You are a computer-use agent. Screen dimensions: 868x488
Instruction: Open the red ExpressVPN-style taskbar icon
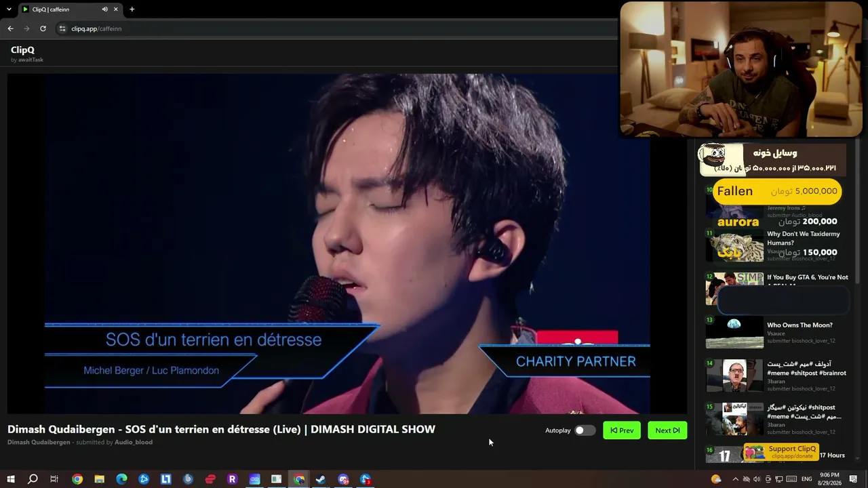[x=210, y=479]
